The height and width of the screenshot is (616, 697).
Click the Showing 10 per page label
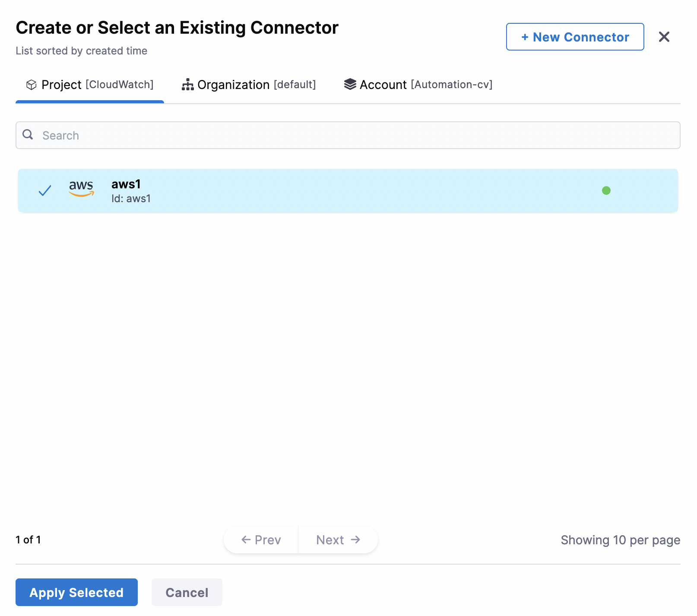620,540
